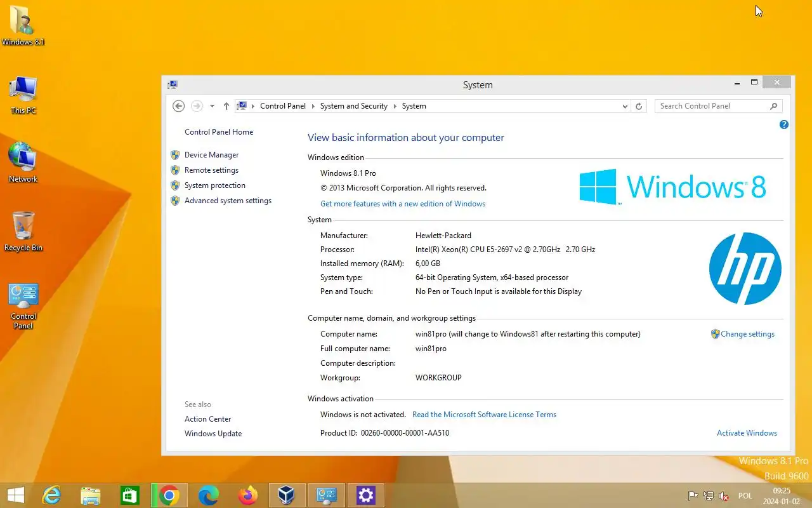The height and width of the screenshot is (508, 812).
Task: Select Product ID 00260-00000-00001-AA510 text
Action: coord(405,433)
